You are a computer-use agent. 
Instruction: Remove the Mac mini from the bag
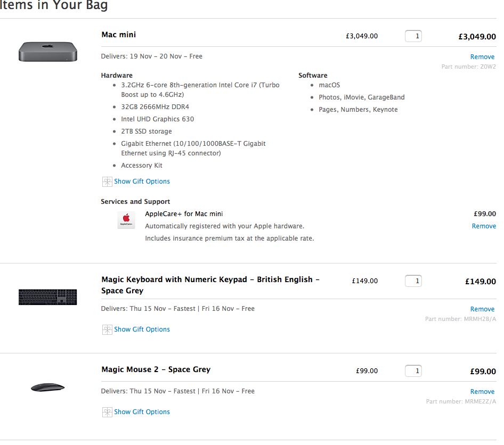[482, 57]
